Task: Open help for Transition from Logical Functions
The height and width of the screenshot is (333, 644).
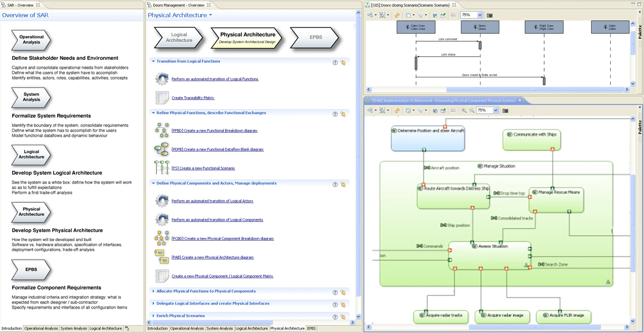Action: 335,62
